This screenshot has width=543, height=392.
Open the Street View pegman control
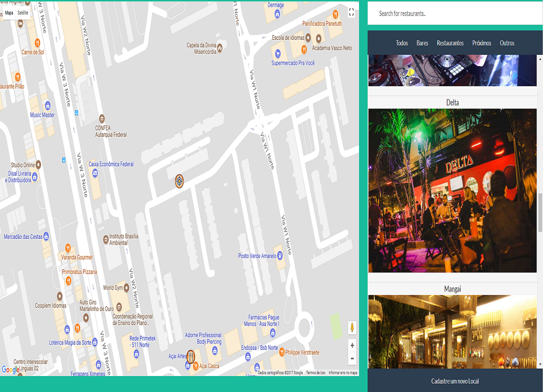(352, 327)
